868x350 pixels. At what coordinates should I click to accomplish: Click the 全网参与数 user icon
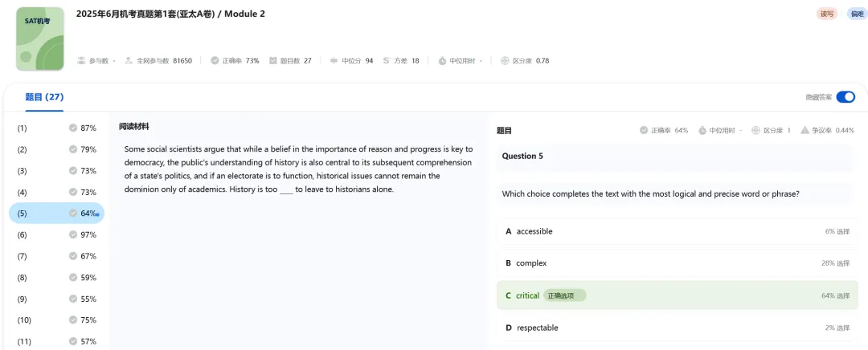click(x=129, y=61)
